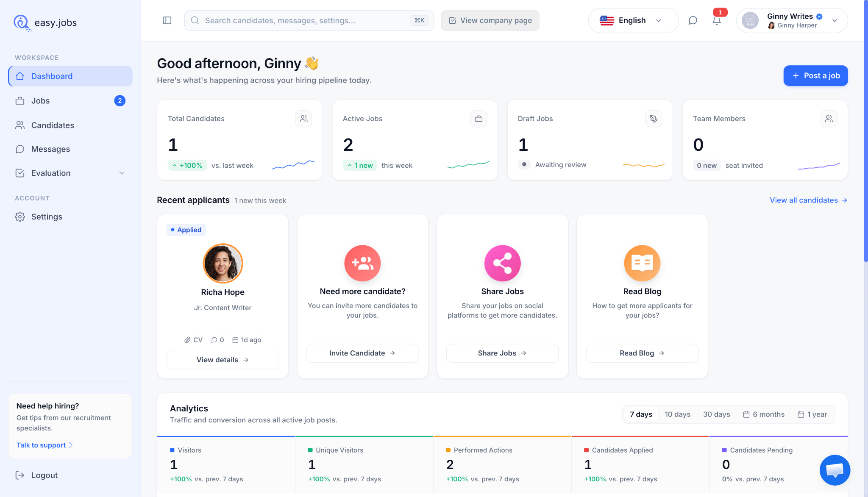The height and width of the screenshot is (497, 868).
Task: Click the CV attachment icon for Richa Hope
Action: coord(187,340)
